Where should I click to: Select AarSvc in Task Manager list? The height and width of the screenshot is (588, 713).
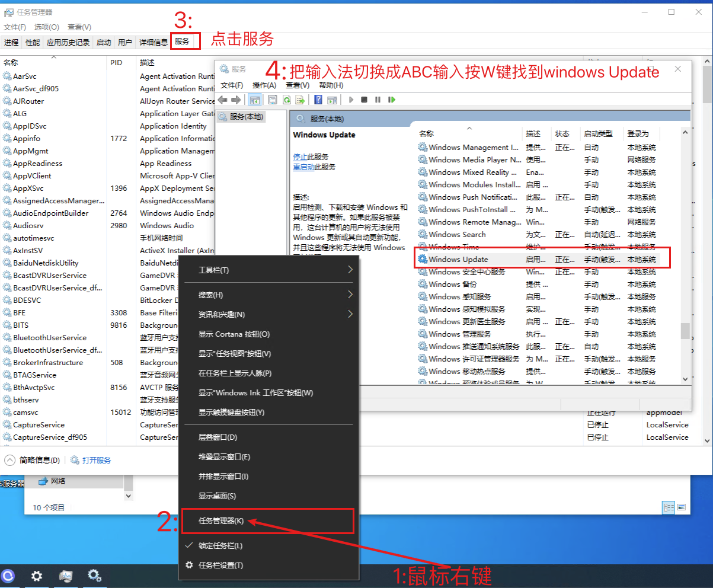(x=24, y=76)
